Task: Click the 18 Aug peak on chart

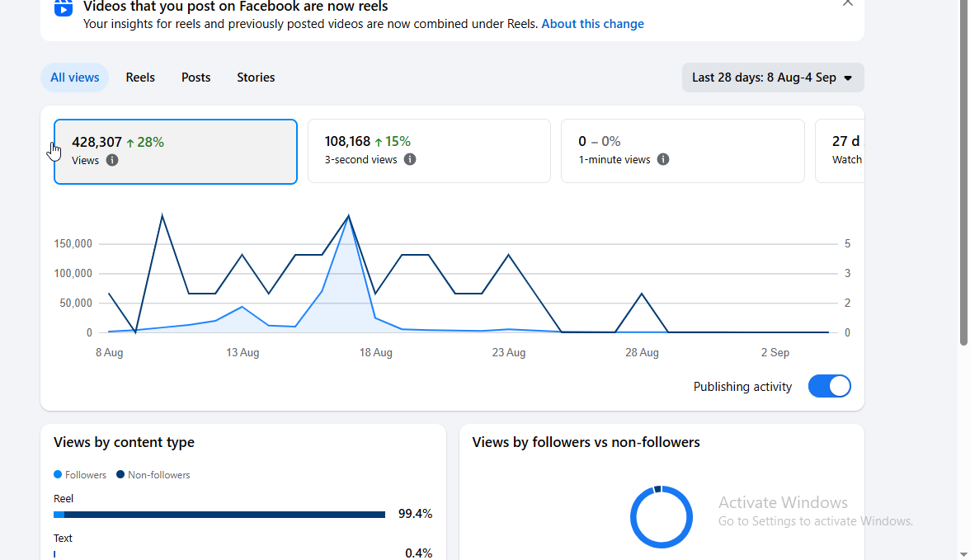Action: [349, 215]
